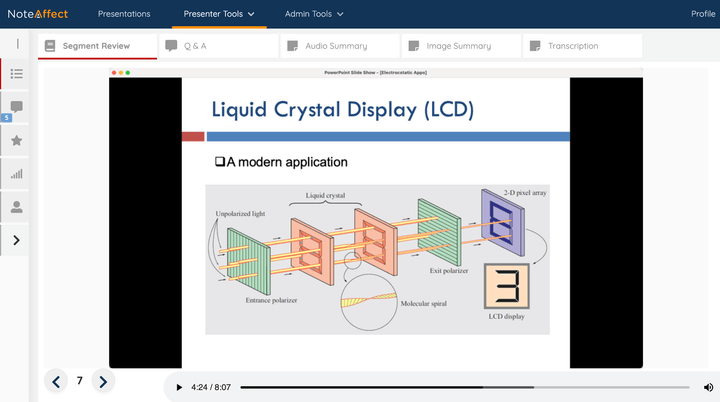Image resolution: width=720 pixels, height=402 pixels.
Task: Expand the left sidebar chevron
Action: coord(16,240)
